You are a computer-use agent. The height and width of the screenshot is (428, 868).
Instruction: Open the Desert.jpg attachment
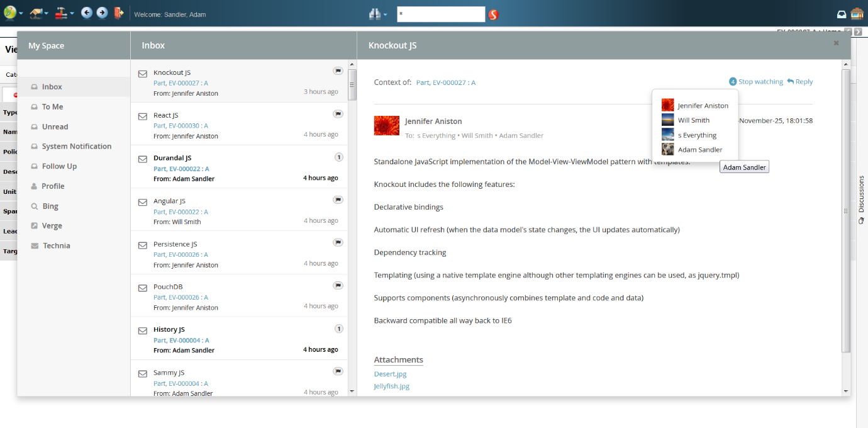point(390,374)
